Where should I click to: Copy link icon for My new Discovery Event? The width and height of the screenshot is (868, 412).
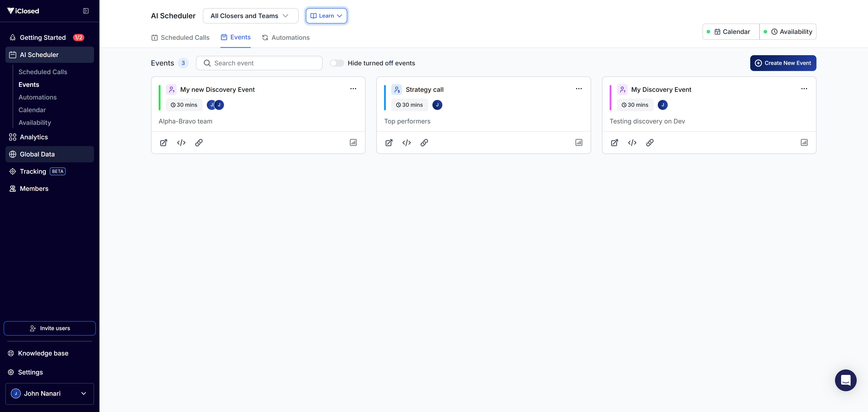pyautogui.click(x=199, y=143)
